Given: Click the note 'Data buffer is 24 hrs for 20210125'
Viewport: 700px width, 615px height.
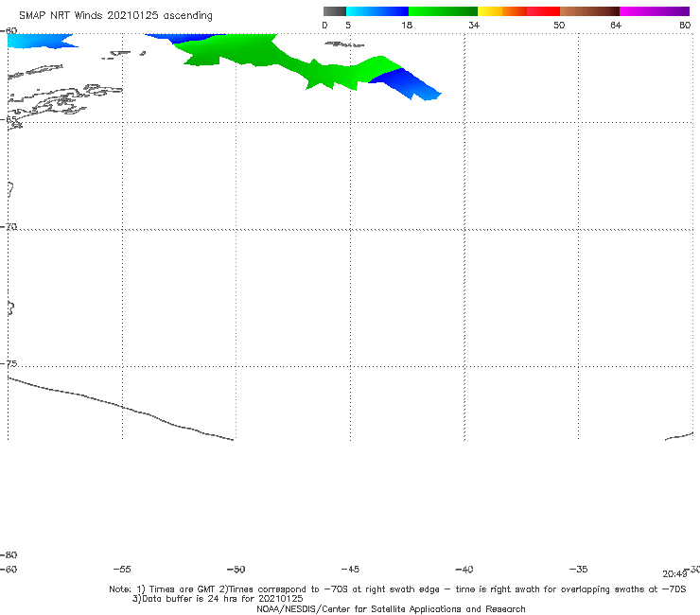Looking at the screenshot, I should point(218,599).
